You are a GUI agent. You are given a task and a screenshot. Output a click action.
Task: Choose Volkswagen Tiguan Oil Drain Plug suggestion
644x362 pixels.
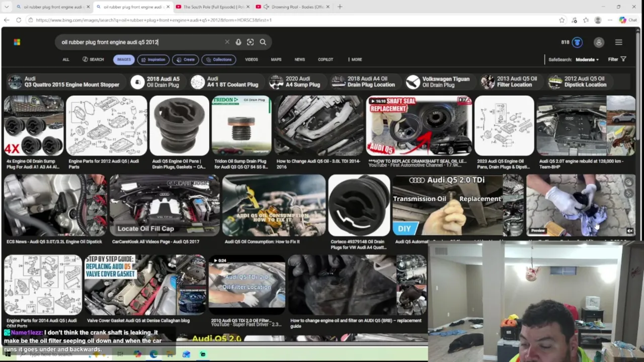click(x=440, y=82)
